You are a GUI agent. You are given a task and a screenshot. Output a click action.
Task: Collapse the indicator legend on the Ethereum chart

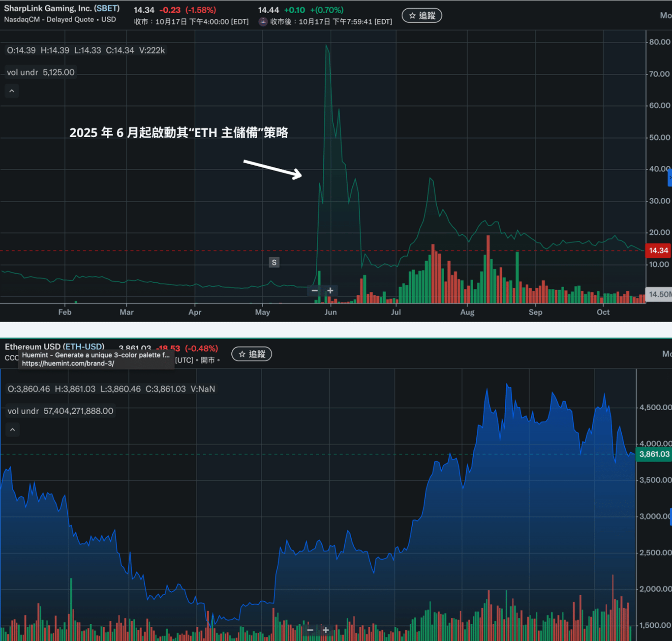point(13,430)
